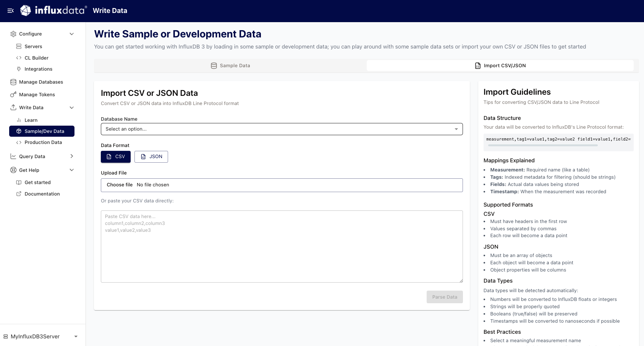
Task: Open the Documentation link
Action: click(x=42, y=194)
